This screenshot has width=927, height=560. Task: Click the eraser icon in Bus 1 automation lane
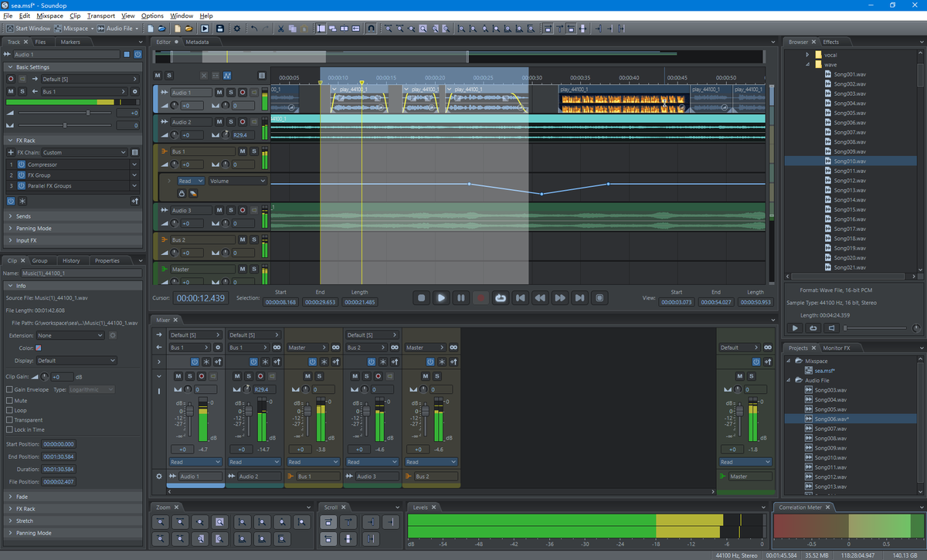point(193,193)
